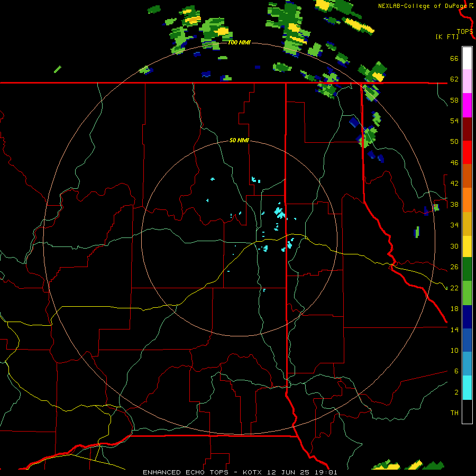476x476 pixels.
Task: Click the 'NEXLAB-College of DuPage' text
Action: (423, 6)
